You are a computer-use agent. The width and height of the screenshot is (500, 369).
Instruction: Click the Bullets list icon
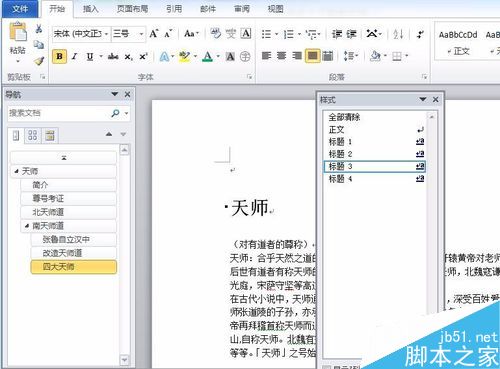[266, 34]
